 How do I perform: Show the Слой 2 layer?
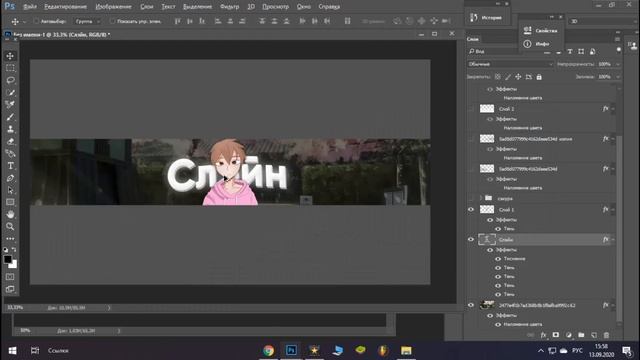pos(471,109)
